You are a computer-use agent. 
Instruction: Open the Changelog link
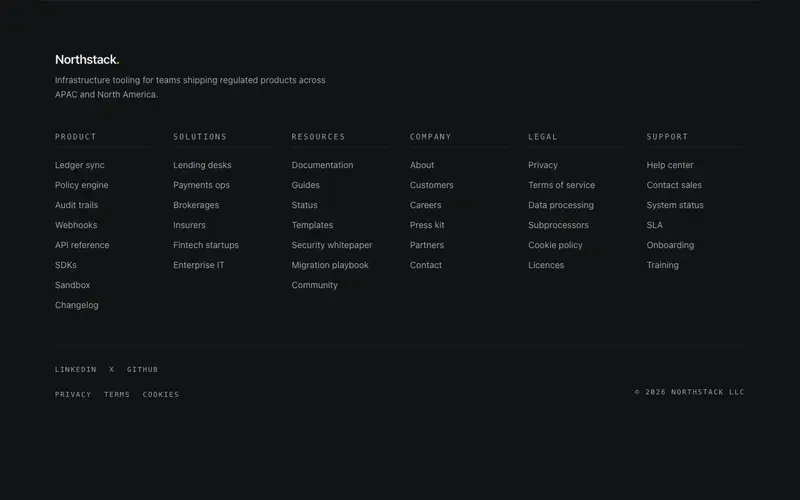click(77, 305)
